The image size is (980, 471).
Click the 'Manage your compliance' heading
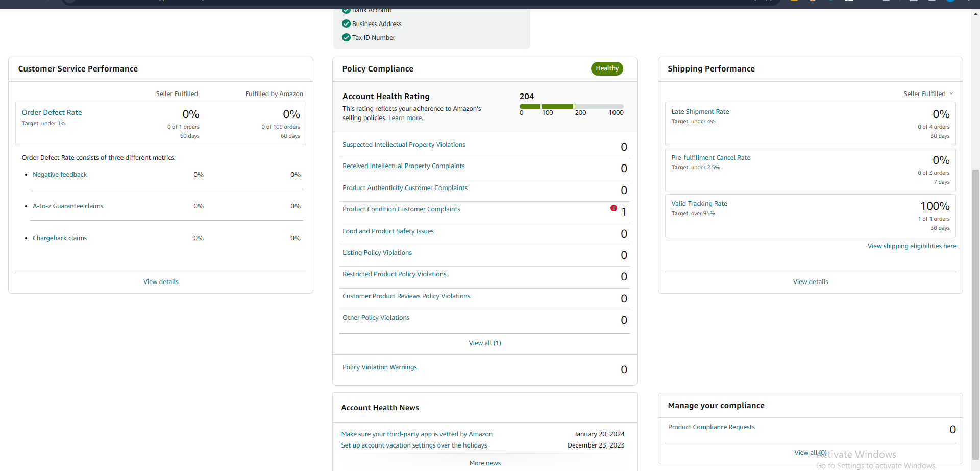(716, 406)
